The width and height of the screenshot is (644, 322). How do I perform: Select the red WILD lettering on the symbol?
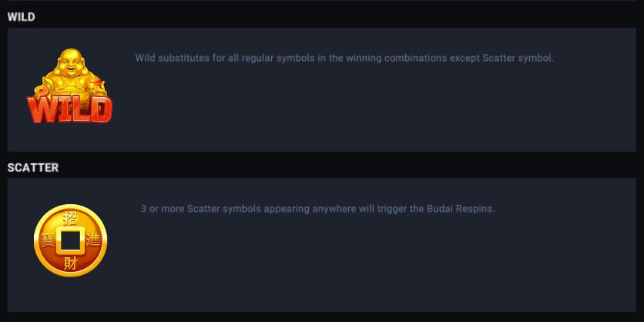70,109
